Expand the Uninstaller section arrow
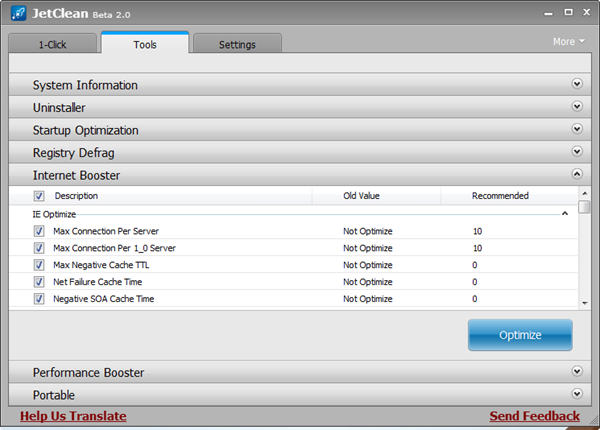Viewport: 600px width, 430px height. point(577,106)
